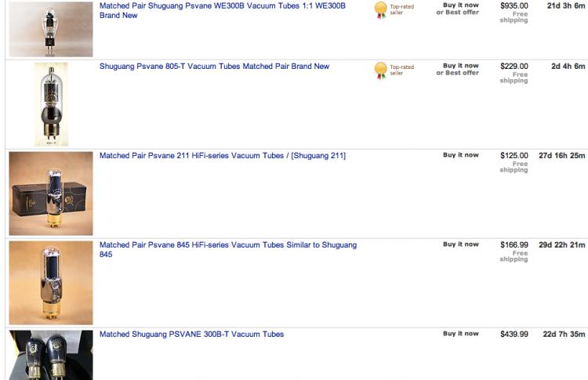Open the PSVANE 300B-T tubes thumbnail

click(x=50, y=356)
